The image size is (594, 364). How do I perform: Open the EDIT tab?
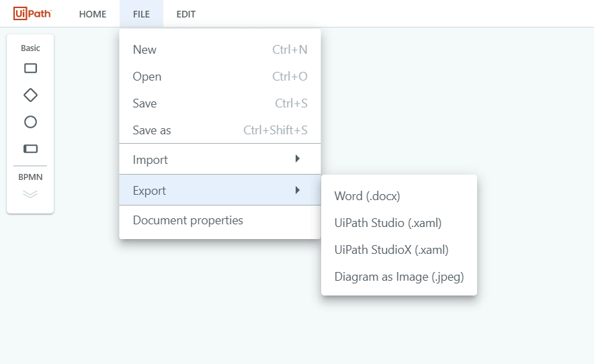pos(186,14)
